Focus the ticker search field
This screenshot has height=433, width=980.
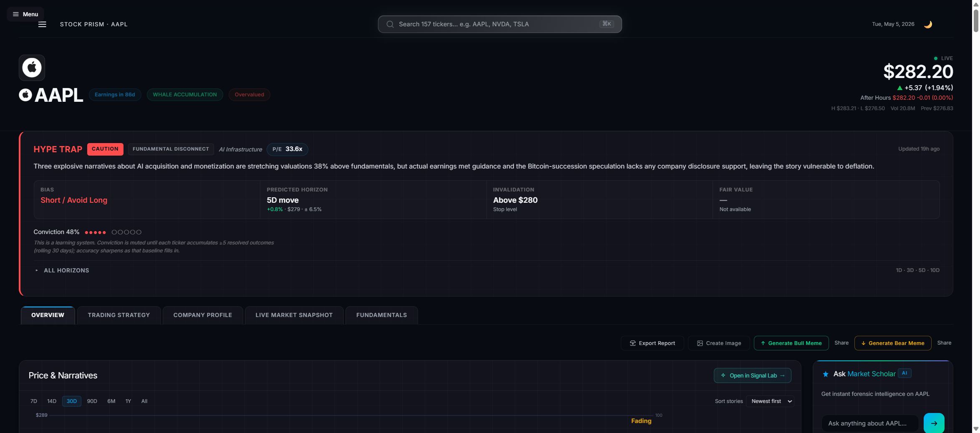[499, 24]
